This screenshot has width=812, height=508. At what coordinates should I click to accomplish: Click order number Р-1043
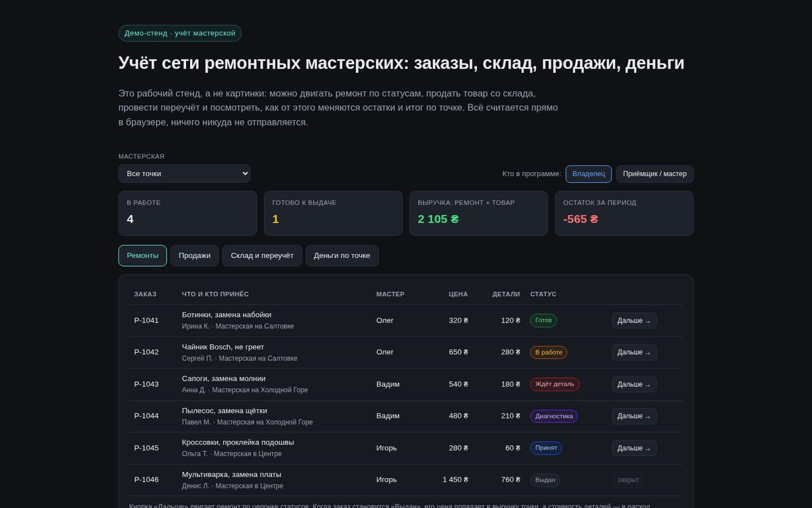(146, 384)
